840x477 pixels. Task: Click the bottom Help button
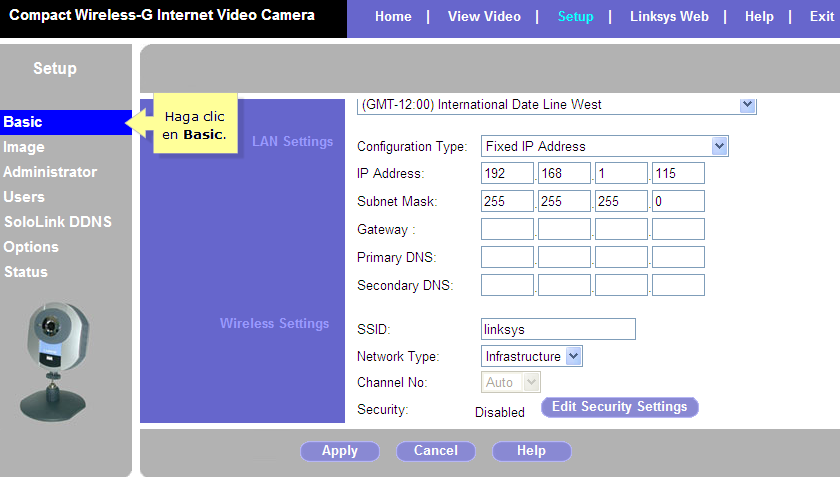pyautogui.click(x=531, y=451)
